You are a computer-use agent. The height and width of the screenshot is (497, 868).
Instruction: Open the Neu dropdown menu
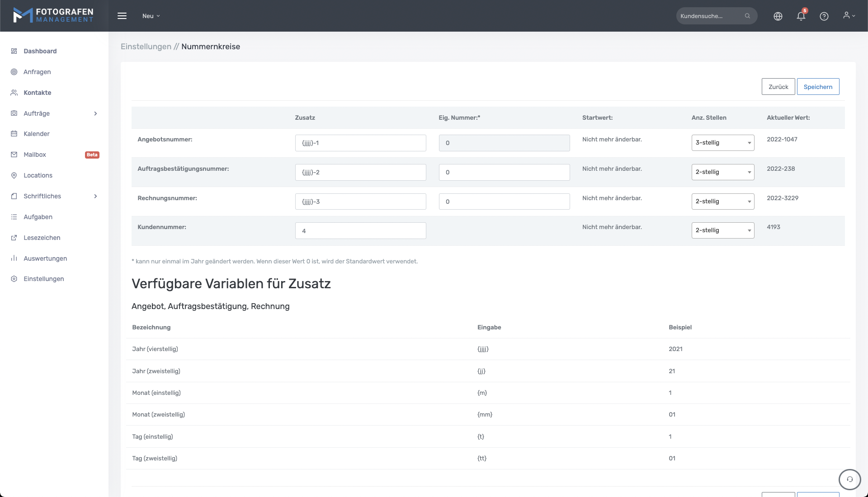151,16
